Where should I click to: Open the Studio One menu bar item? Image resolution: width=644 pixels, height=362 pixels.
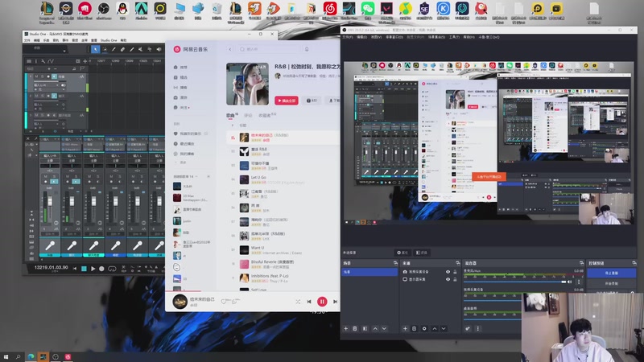[109, 40]
